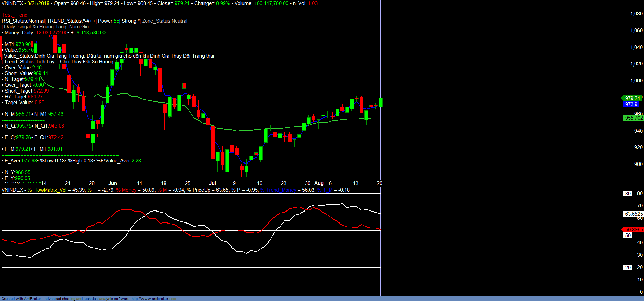The height and width of the screenshot is (301, 644).
Task: Click the Jun month marker on date axis
Action: [112, 183]
